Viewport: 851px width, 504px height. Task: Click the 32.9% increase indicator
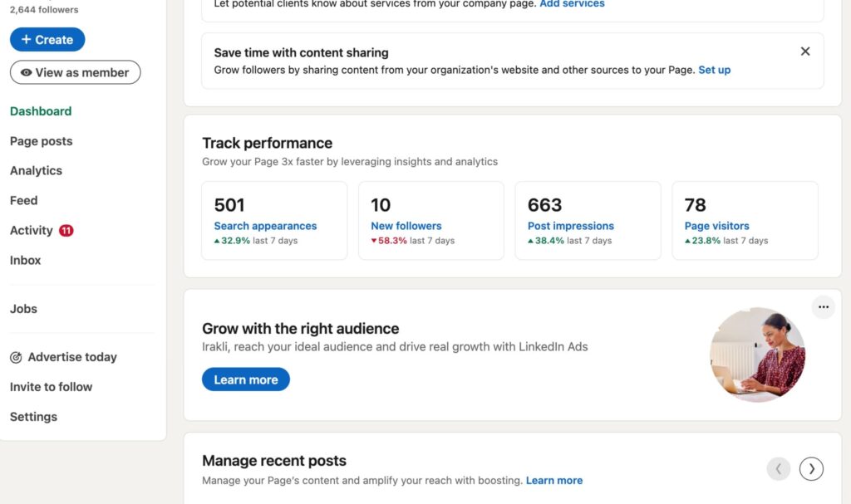coord(232,240)
